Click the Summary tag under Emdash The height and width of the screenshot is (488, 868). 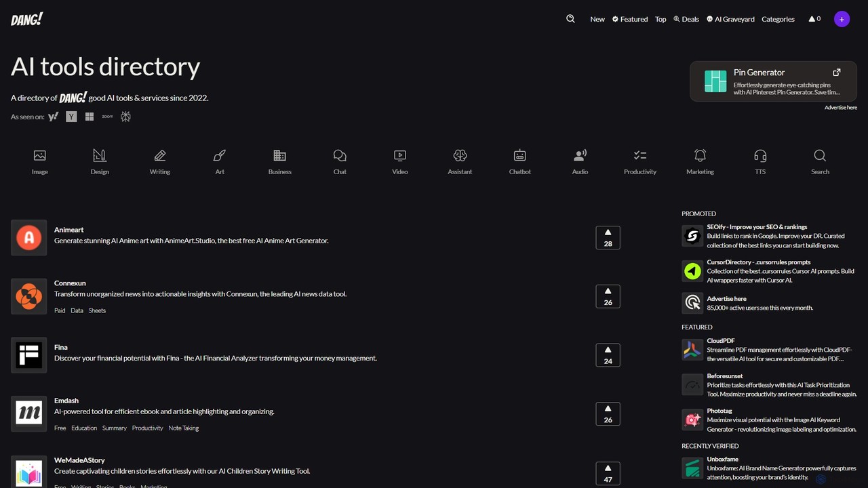point(115,428)
